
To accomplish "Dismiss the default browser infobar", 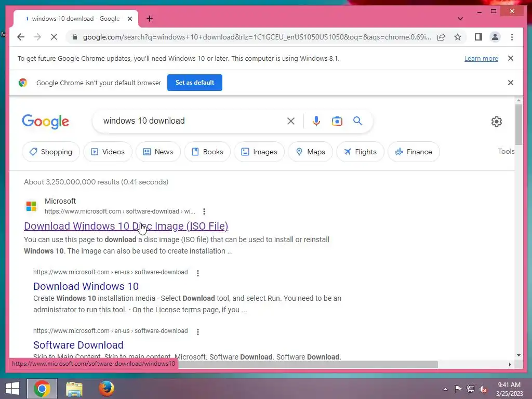I will [510, 83].
